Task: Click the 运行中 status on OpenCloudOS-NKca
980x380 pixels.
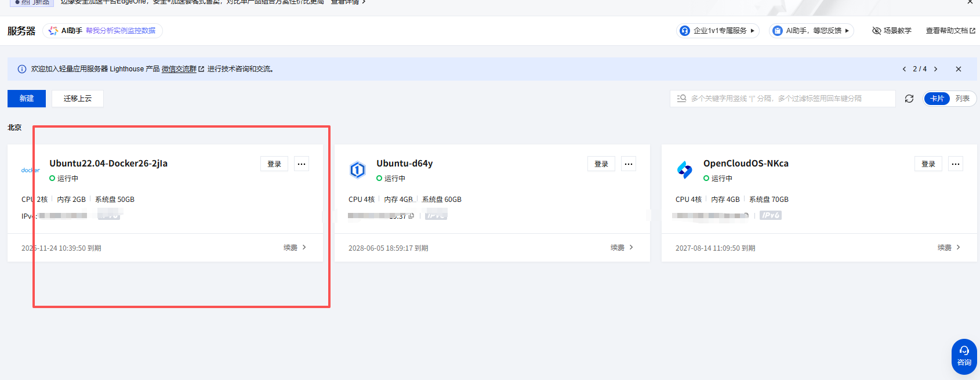Action: click(718, 179)
